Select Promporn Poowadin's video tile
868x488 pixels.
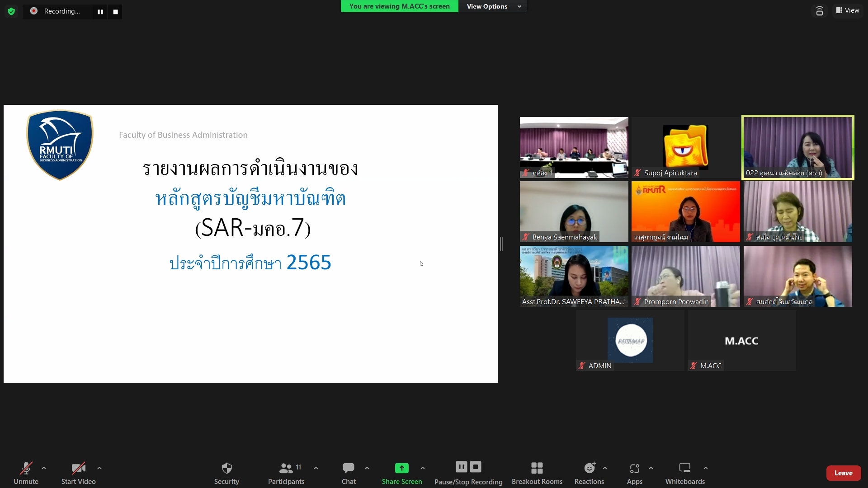686,276
